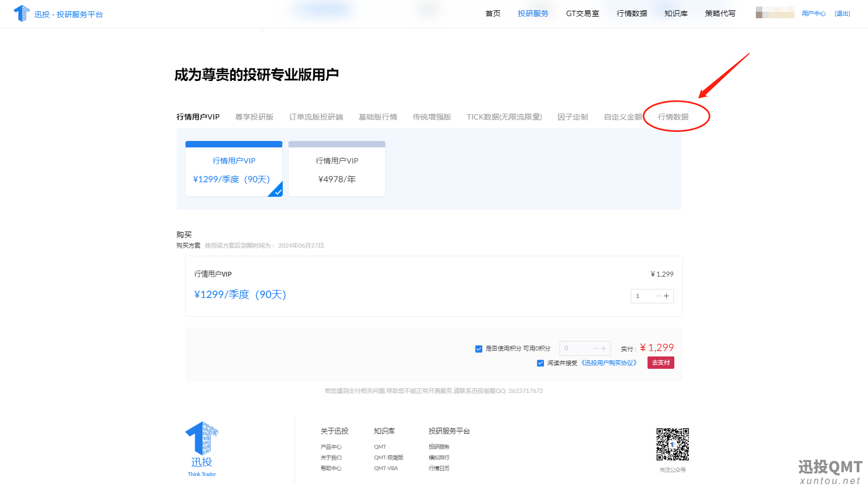Open footer link 模拟排行
Viewport: 868px width, 491px height.
439,458
